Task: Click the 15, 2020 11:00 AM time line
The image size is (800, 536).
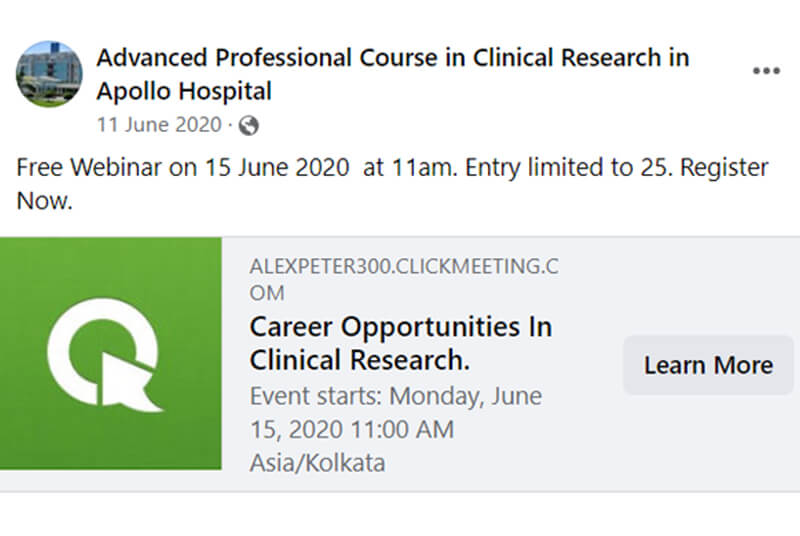Action: pos(352,429)
